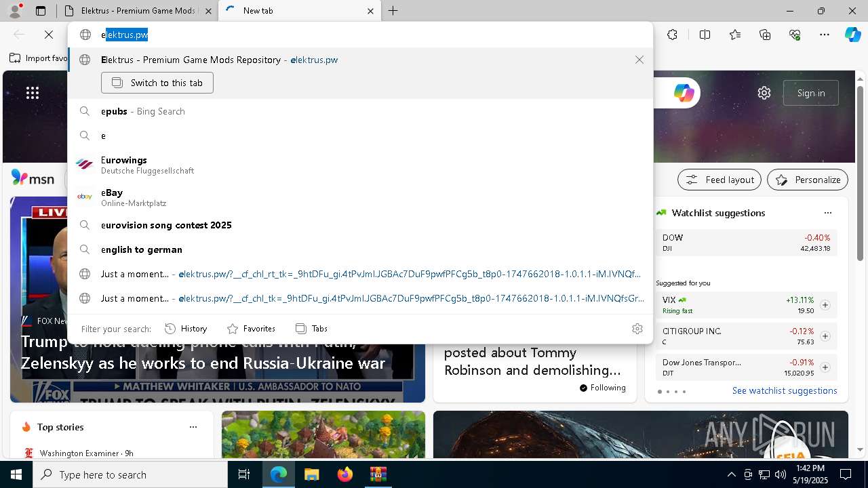Open Feed layout options

click(719, 180)
